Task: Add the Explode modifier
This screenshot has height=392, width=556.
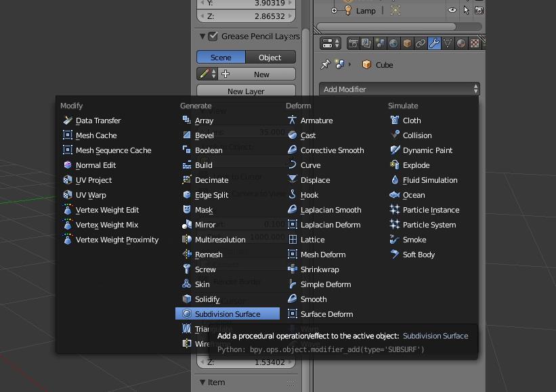Action: (431, 165)
